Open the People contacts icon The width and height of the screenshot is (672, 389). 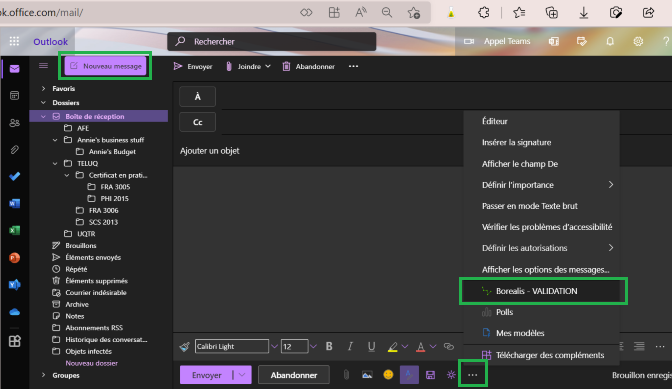pyautogui.click(x=15, y=123)
